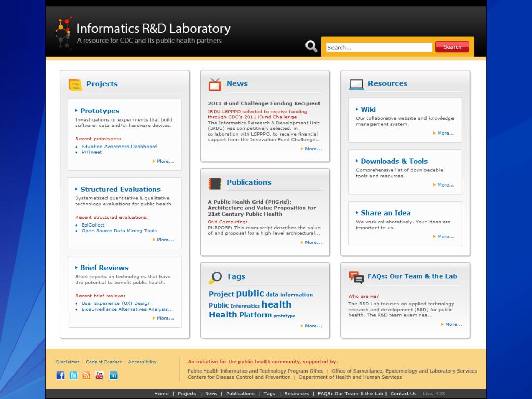Viewport: 532px width, 399px height.
Task: Click More under Prototypes
Action: 165,161
